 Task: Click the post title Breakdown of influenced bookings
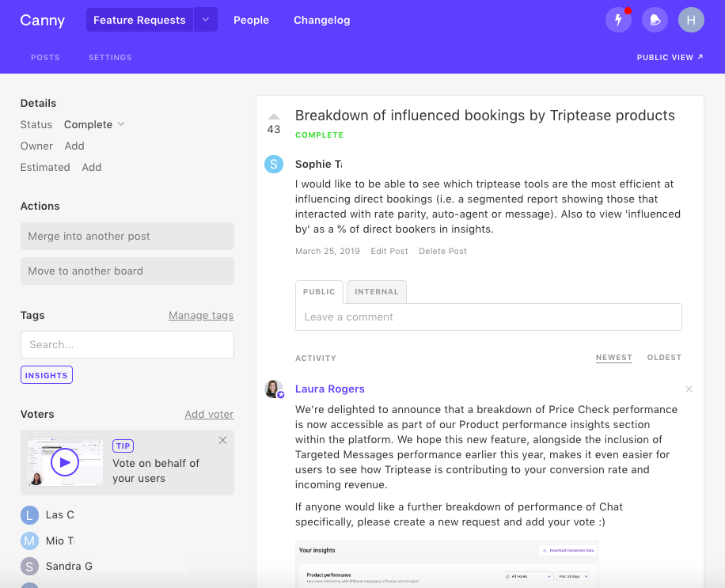485,115
